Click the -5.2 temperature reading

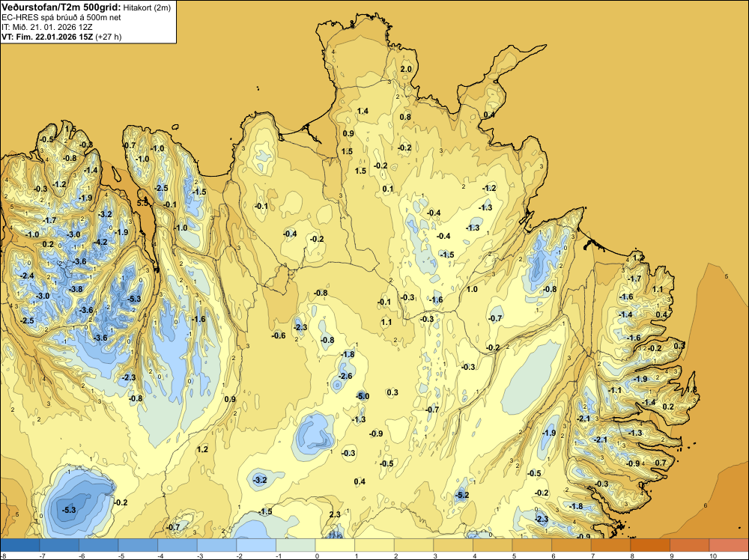coord(462,495)
